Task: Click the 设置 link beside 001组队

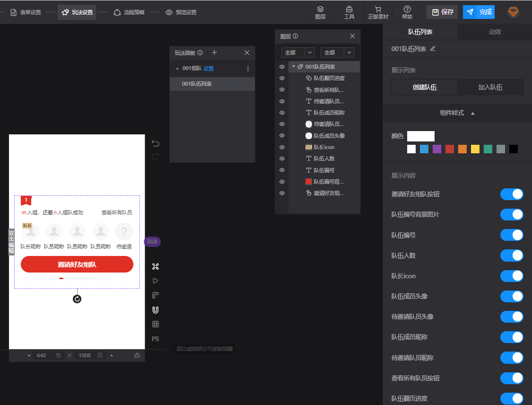Action: (x=209, y=69)
